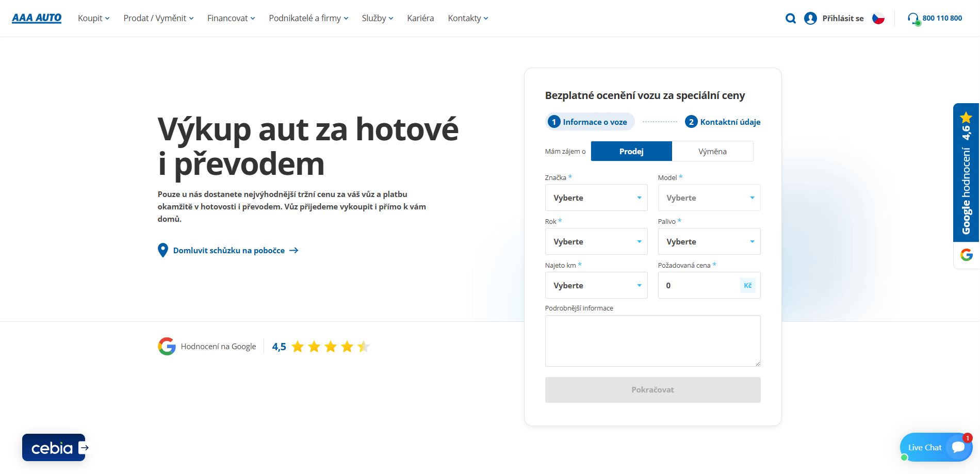Click the Live Chat label

point(924,447)
